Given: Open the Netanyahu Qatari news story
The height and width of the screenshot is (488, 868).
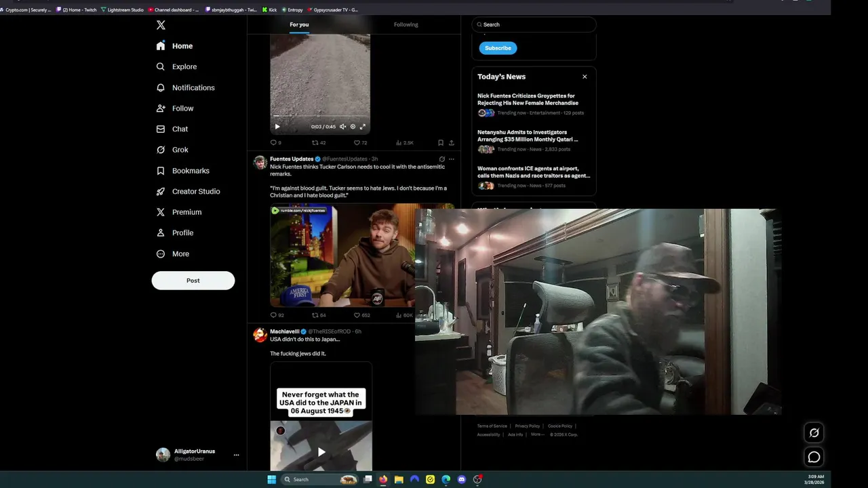Looking at the screenshot, I should (534, 140).
